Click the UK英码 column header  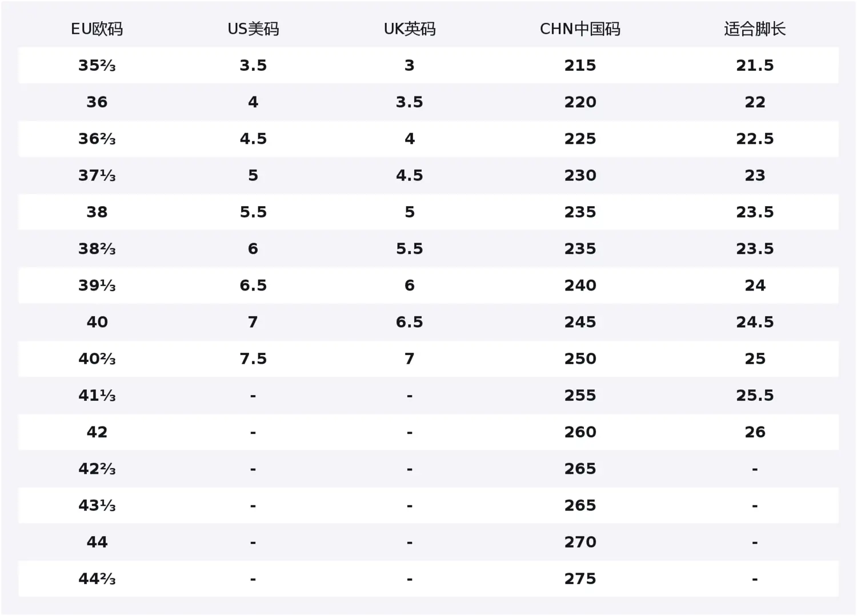[410, 29]
